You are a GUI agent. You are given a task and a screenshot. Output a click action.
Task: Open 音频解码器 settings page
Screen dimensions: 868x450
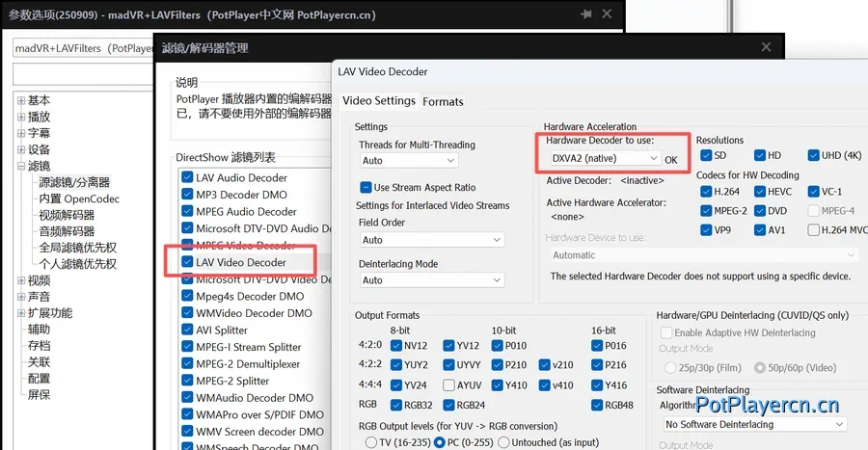pos(67,231)
